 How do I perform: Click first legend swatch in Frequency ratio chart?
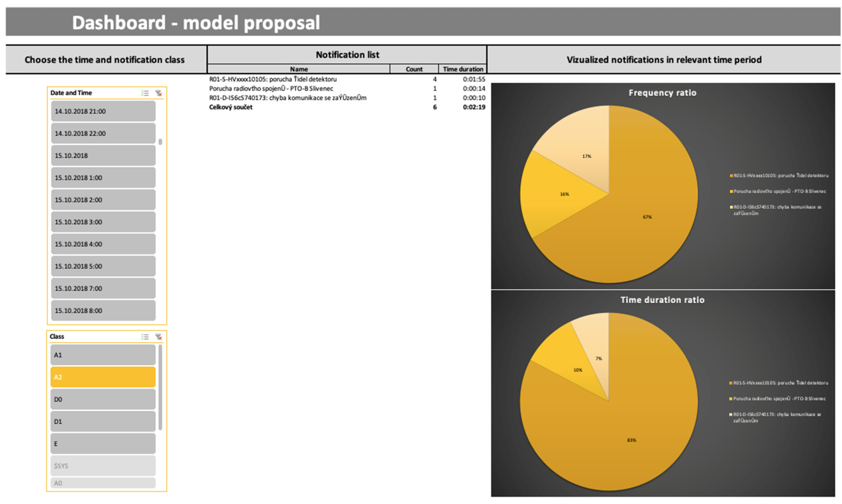click(731, 176)
